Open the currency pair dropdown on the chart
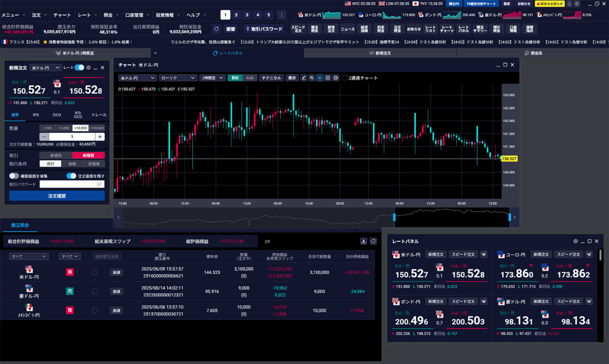The image size is (609, 364). point(137,78)
